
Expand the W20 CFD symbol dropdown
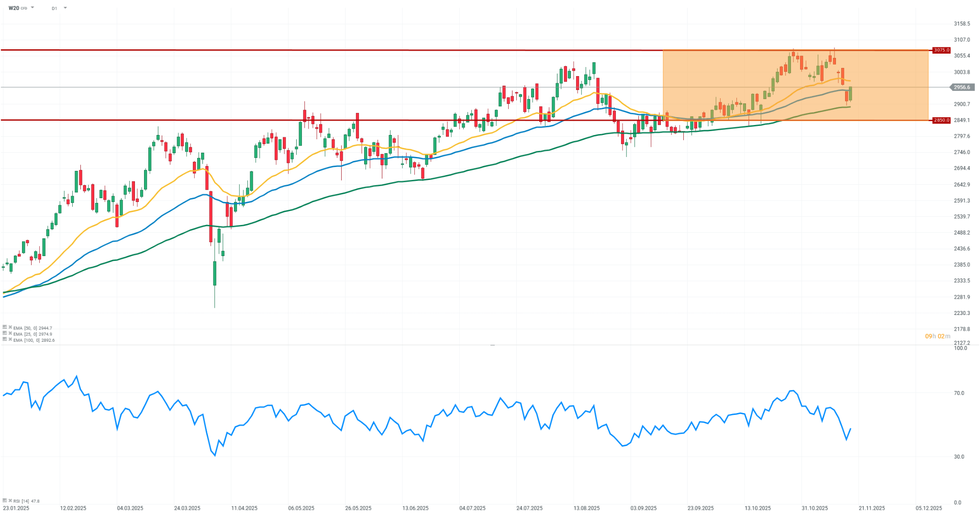coord(33,8)
